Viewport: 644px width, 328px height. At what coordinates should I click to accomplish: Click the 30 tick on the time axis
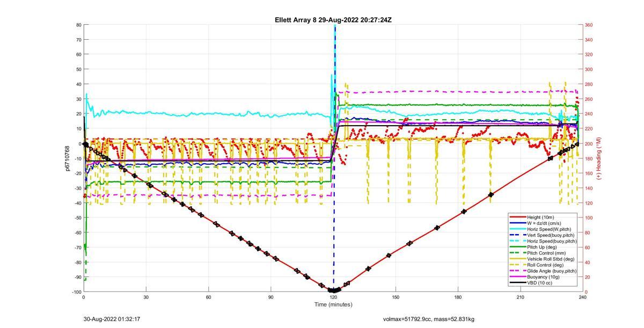tap(146, 297)
